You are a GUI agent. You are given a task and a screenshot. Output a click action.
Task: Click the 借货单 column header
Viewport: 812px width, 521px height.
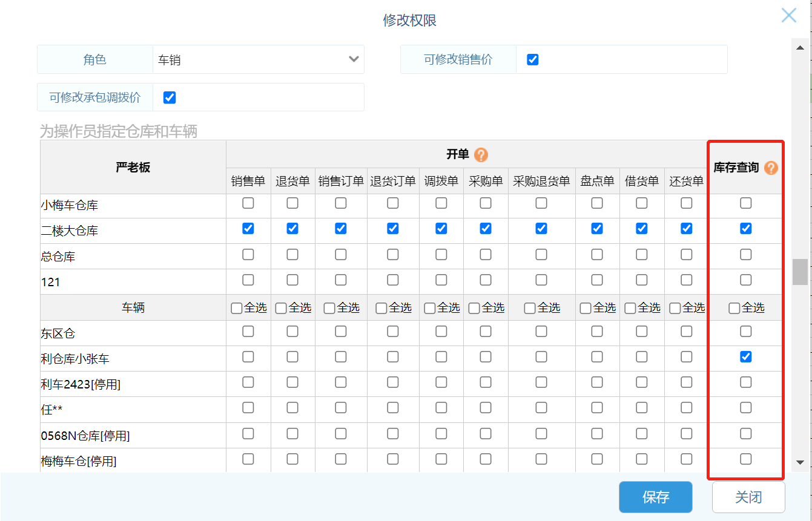(642, 181)
